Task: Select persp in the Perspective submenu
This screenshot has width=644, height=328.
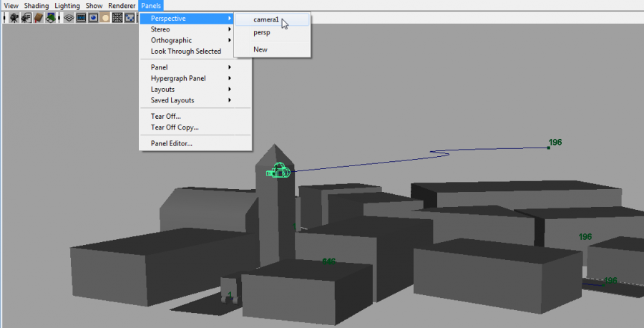Action: coord(262,33)
